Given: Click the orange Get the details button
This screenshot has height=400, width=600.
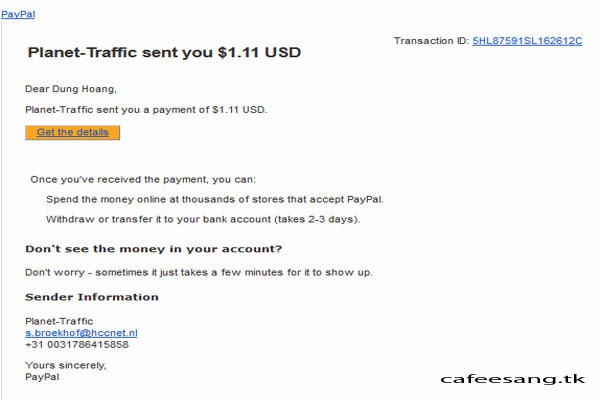Looking at the screenshot, I should tap(73, 132).
